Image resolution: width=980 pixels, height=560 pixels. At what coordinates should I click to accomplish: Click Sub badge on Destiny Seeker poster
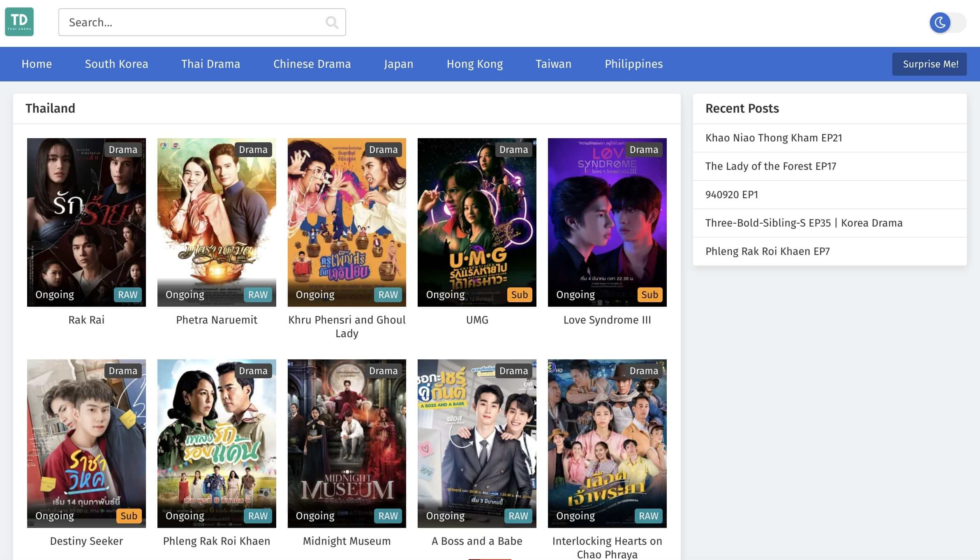[129, 516]
